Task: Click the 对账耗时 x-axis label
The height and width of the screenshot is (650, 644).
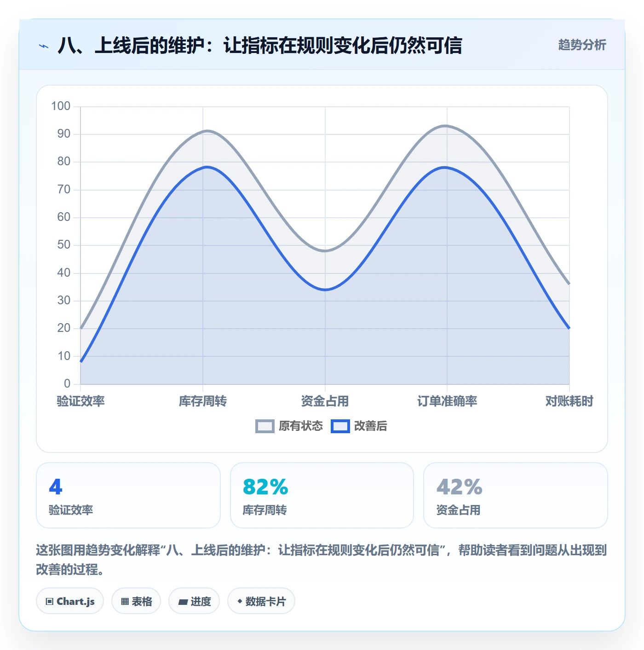Action: pos(569,401)
